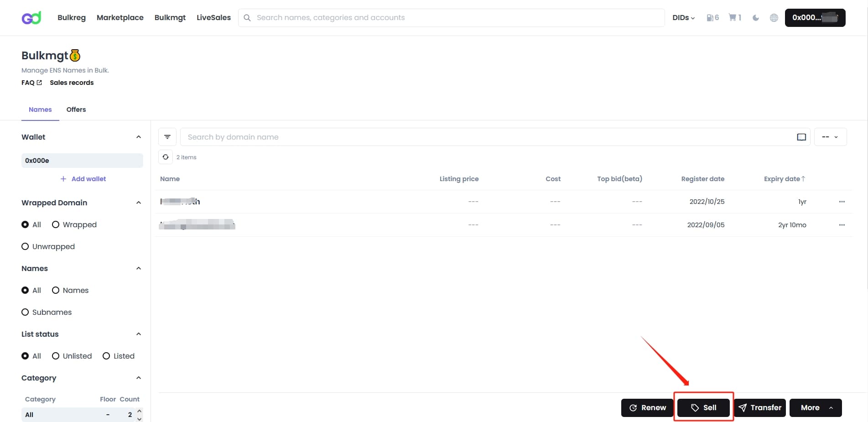Toggle dark mode moon icon

(x=756, y=18)
